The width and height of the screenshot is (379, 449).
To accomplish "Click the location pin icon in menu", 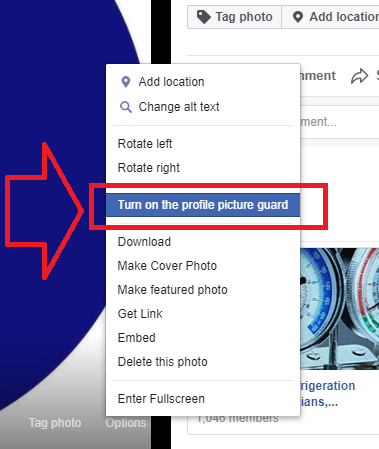I will (126, 82).
